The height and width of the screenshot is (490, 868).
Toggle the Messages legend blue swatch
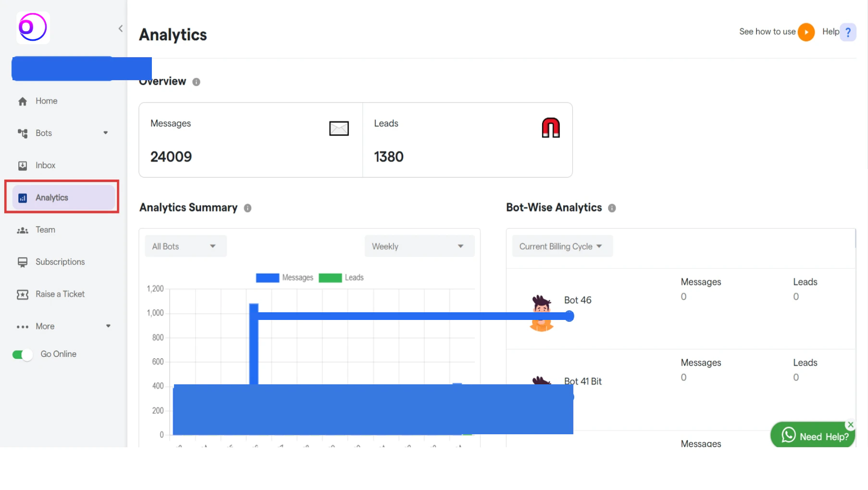267,278
